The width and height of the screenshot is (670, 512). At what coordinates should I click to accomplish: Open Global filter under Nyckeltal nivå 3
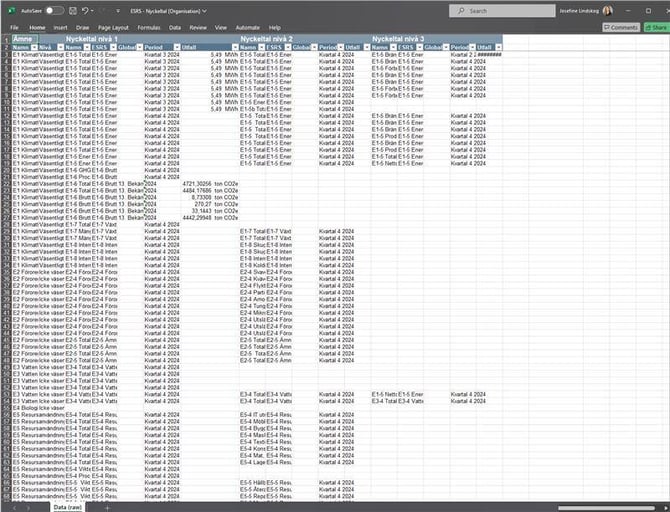(x=446, y=47)
